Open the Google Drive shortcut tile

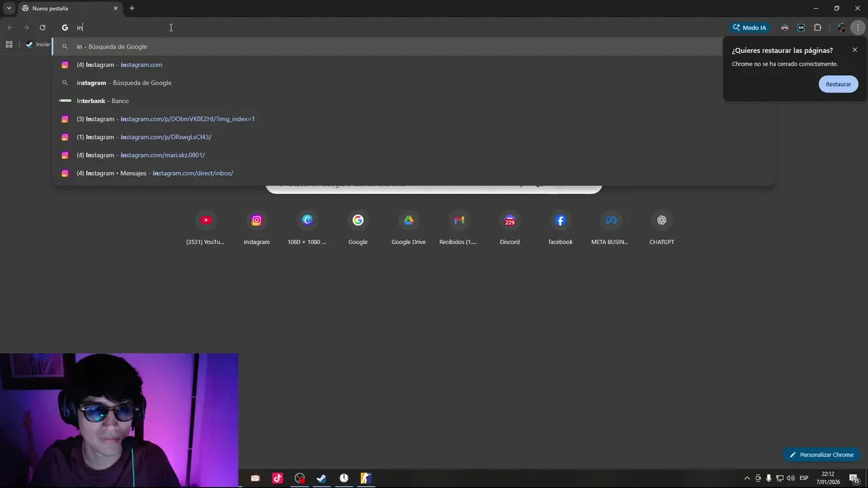click(408, 228)
